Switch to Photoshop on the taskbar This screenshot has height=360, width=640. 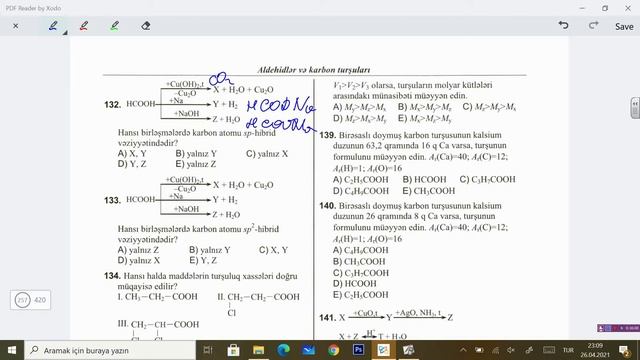tap(358, 350)
